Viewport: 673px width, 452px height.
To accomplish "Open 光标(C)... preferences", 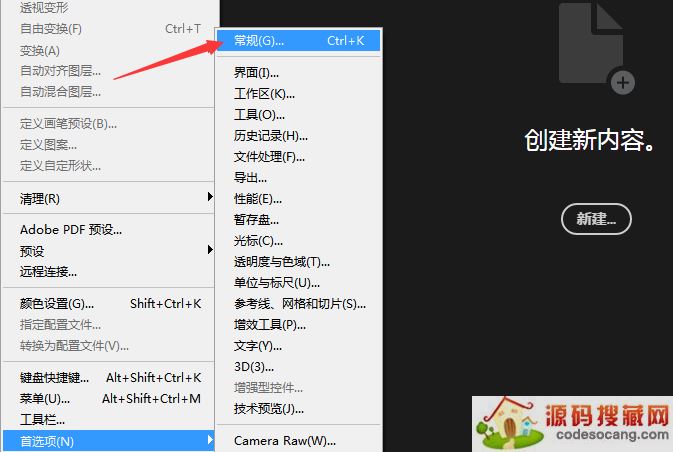I will (258, 241).
